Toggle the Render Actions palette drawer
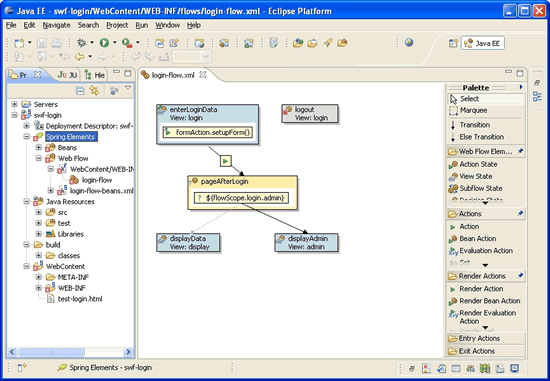This screenshot has width=550, height=381. pyautogui.click(x=486, y=276)
